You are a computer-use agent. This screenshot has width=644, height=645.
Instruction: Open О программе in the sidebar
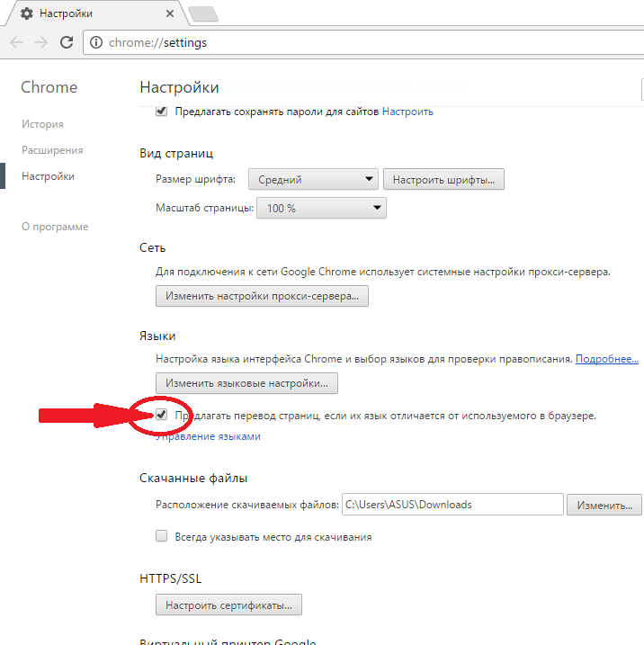(55, 227)
